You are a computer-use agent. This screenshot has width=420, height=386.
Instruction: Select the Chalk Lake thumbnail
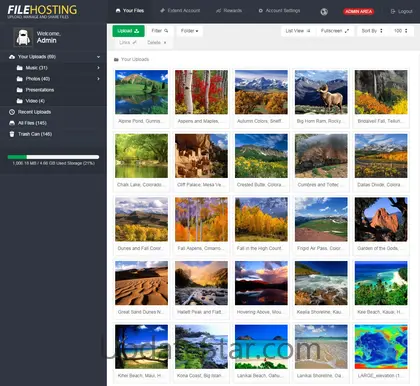pos(141,156)
